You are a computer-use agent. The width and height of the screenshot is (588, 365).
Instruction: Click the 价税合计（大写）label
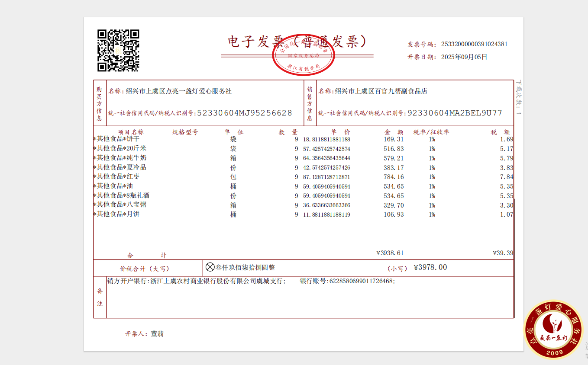coord(145,269)
